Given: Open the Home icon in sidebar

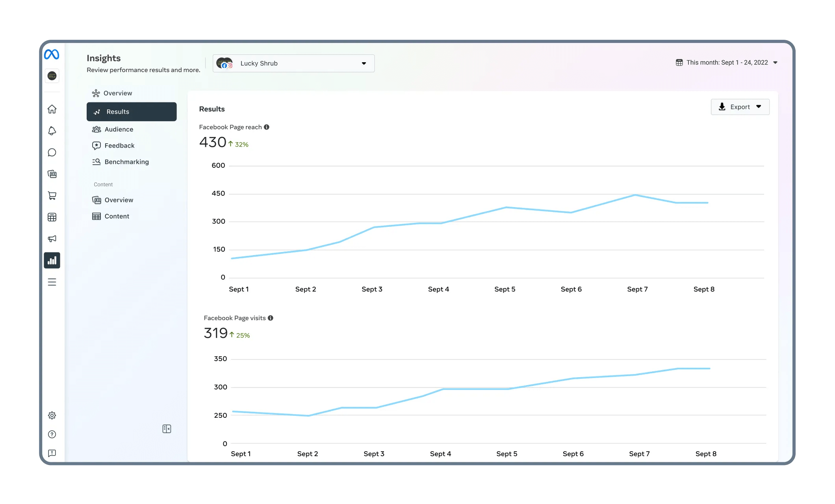Looking at the screenshot, I should [x=52, y=109].
